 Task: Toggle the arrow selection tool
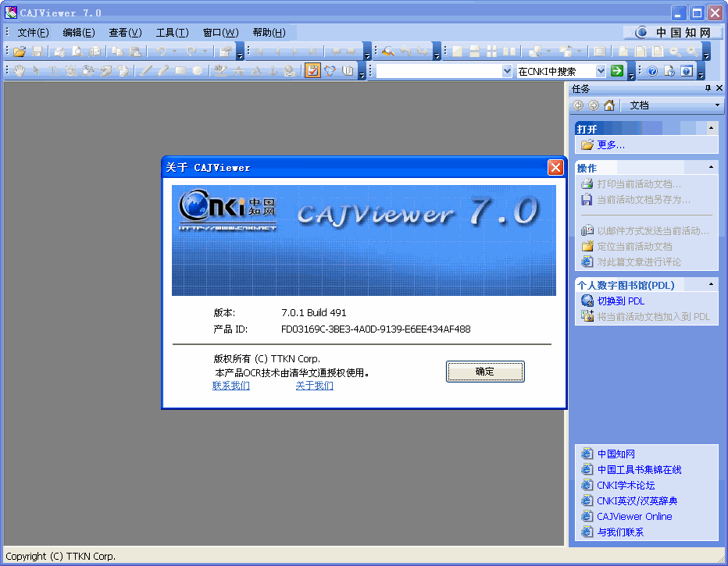coord(34,69)
